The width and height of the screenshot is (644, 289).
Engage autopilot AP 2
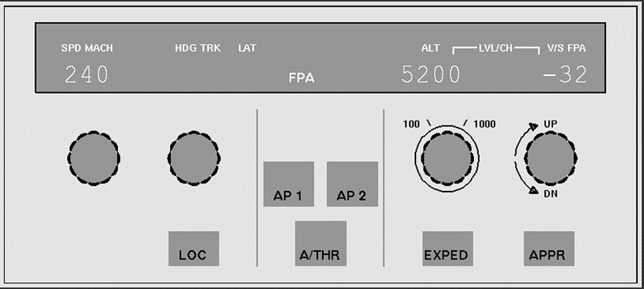point(353,184)
